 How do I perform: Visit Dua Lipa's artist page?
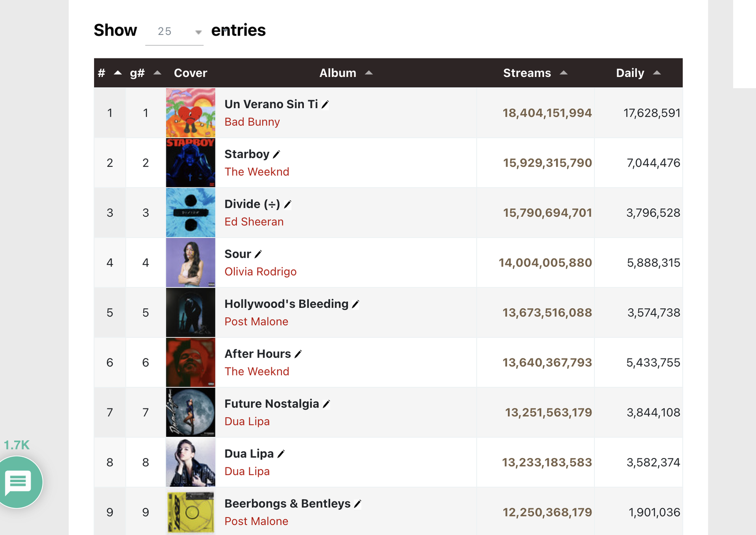(247, 421)
